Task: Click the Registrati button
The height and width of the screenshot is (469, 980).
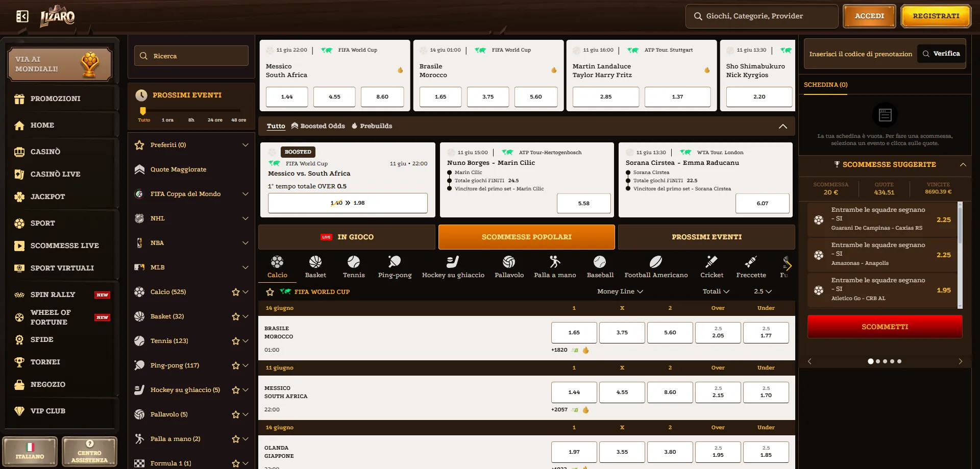Action: coord(936,16)
